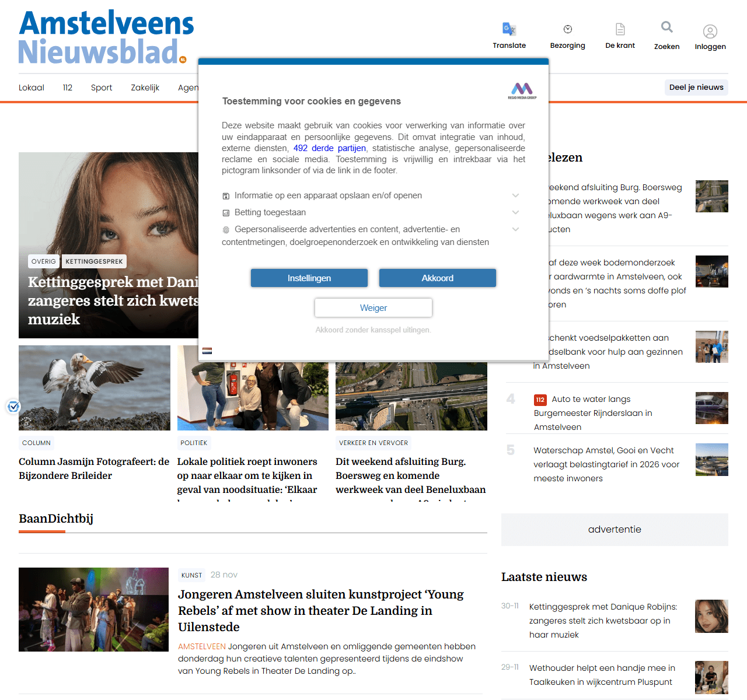Expand the 'Betting toegestaan' row
Image resolution: width=747 pixels, height=700 pixels.
point(515,212)
